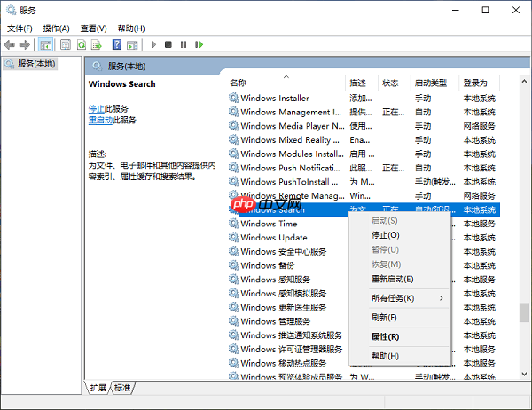Click the Stop Service square icon
Viewport: 532px width, 410px height.
pyautogui.click(x=168, y=44)
